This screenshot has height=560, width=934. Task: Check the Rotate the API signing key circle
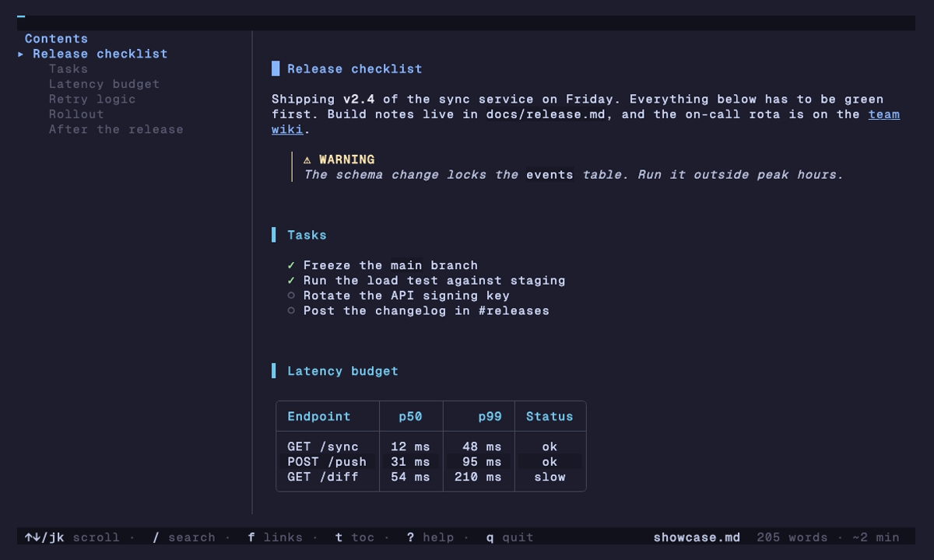point(291,296)
